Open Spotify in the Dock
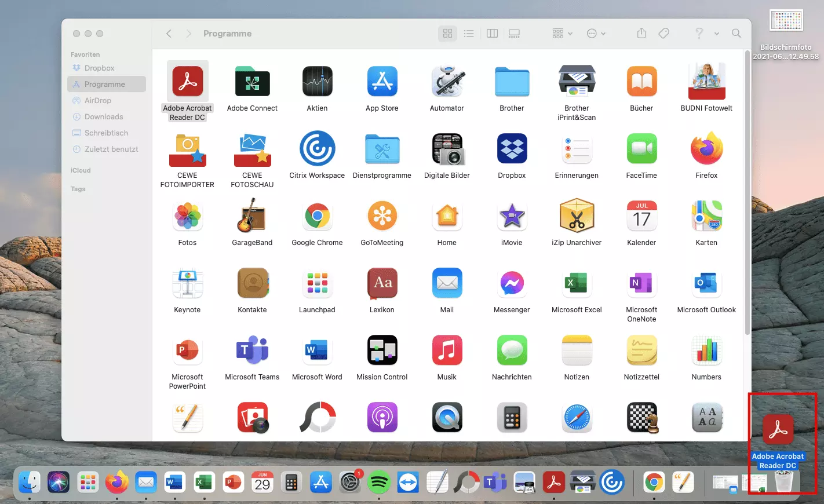This screenshot has height=504, width=824. [379, 482]
